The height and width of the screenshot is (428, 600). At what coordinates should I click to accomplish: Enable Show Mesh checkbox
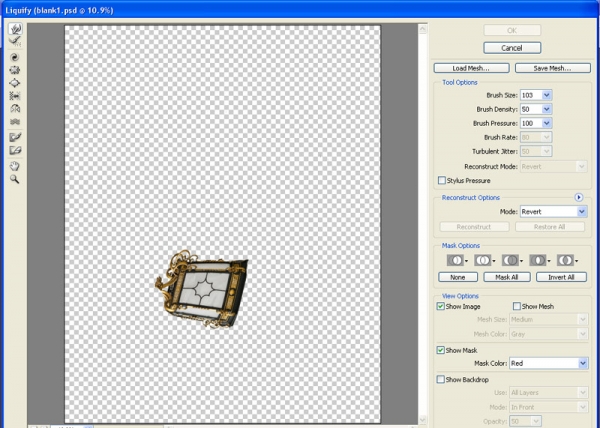517,306
